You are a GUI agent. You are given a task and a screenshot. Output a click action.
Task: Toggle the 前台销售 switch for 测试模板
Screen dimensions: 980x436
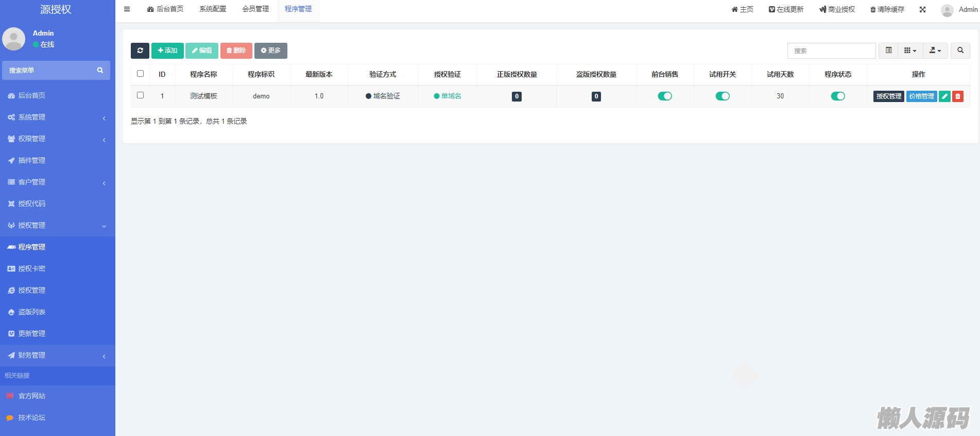coord(665,96)
